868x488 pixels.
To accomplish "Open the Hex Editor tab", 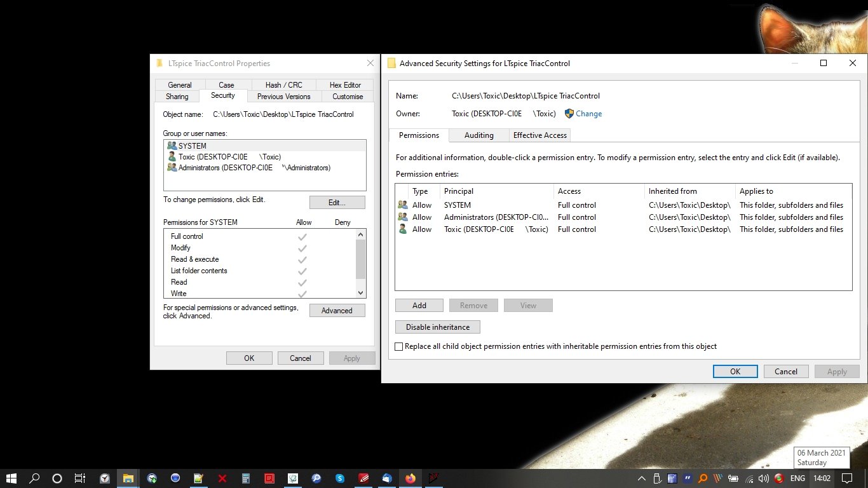I will [x=345, y=85].
